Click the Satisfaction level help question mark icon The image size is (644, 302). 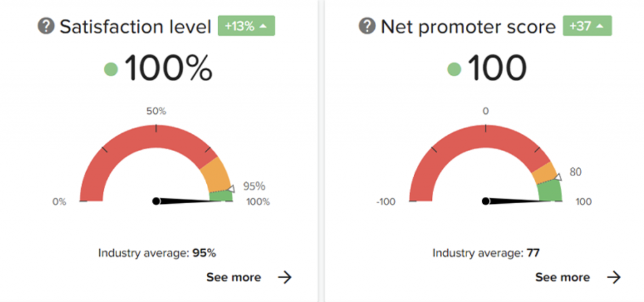click(x=46, y=27)
